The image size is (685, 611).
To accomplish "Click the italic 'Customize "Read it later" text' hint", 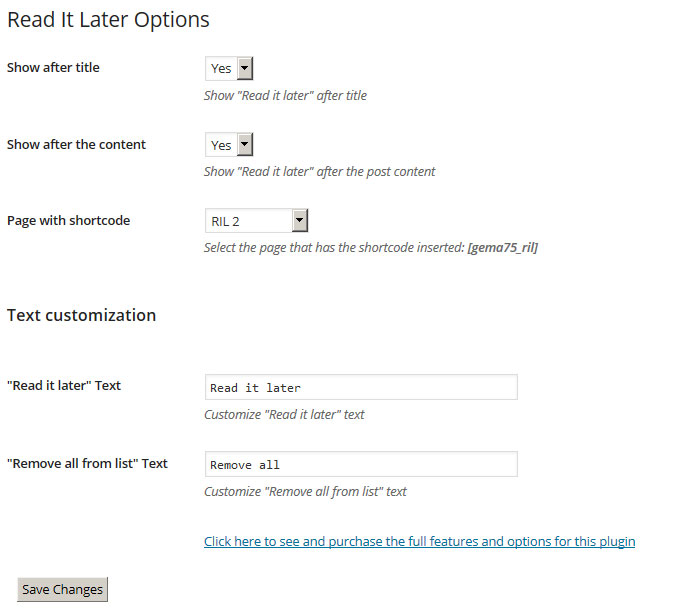I will point(284,414).
